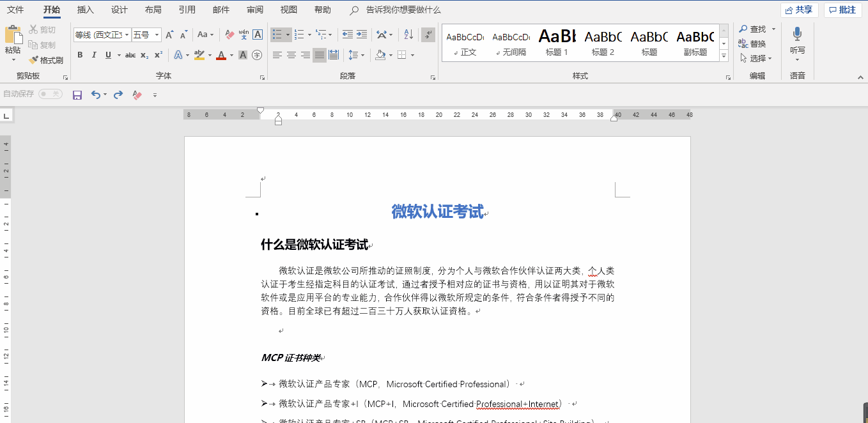Image resolution: width=868 pixels, height=423 pixels.
Task: Switch to the Insert (插入) tab
Action: tap(85, 10)
